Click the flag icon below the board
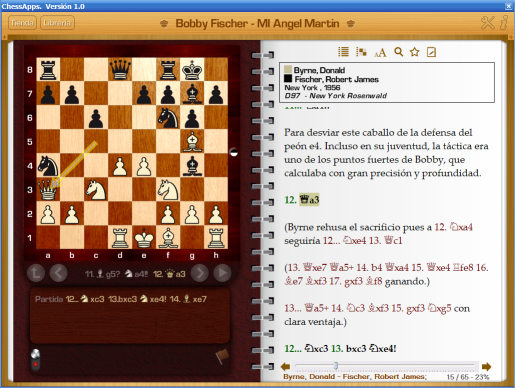Image resolution: width=515 pixels, height=388 pixels. pyautogui.click(x=222, y=356)
